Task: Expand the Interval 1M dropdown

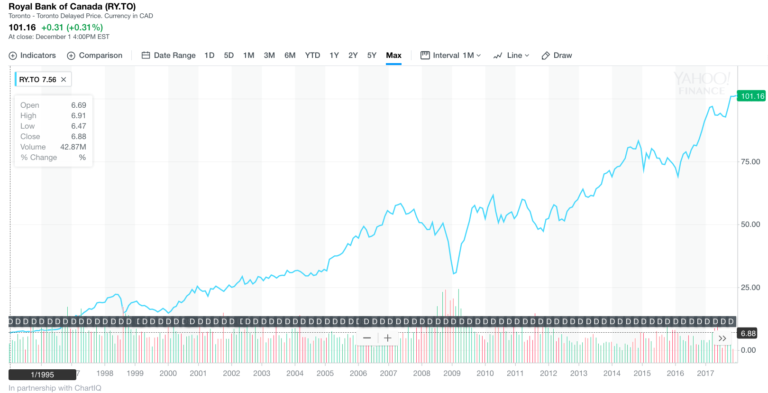Action: 451,55
